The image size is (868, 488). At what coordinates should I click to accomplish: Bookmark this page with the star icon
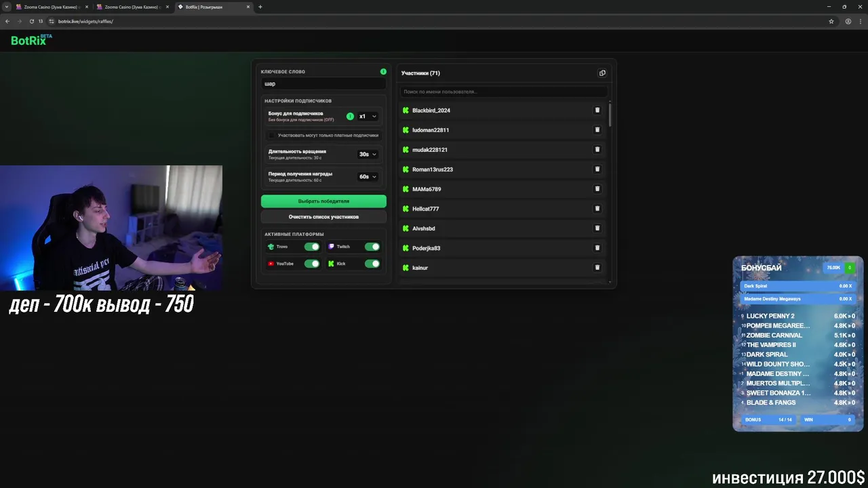pos(831,21)
